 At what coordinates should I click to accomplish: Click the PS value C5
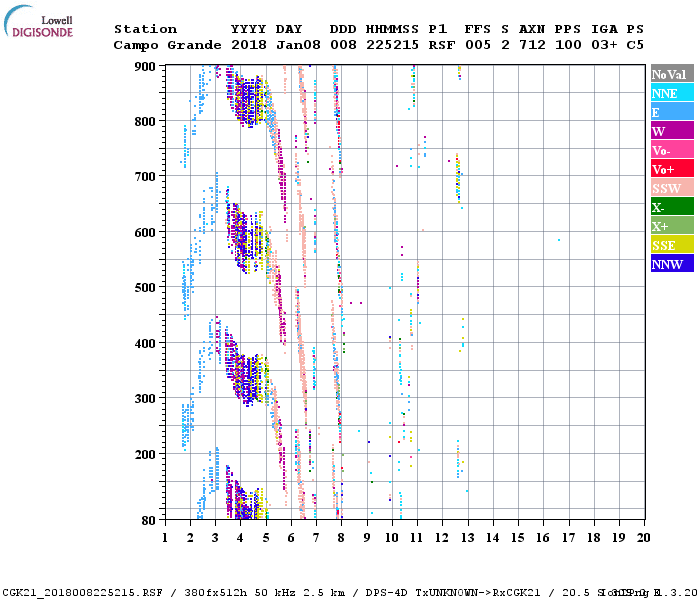635,45
